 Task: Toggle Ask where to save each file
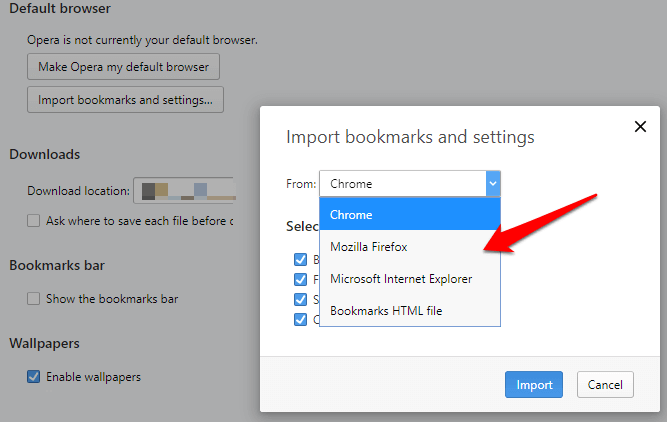click(x=34, y=220)
